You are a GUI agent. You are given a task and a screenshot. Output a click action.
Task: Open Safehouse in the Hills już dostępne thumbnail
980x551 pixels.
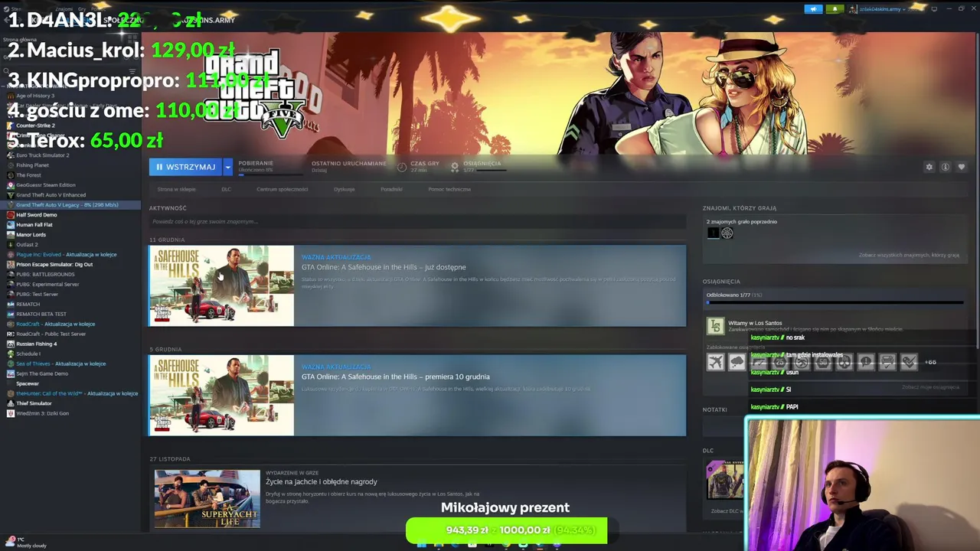point(221,285)
